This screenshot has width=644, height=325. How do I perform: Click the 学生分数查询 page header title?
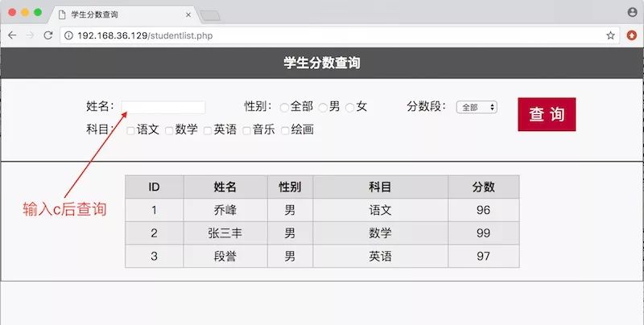click(x=322, y=63)
